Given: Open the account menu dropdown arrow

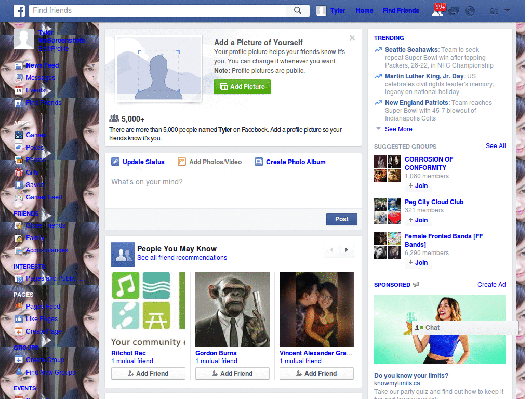Looking at the screenshot, I should 507,11.
